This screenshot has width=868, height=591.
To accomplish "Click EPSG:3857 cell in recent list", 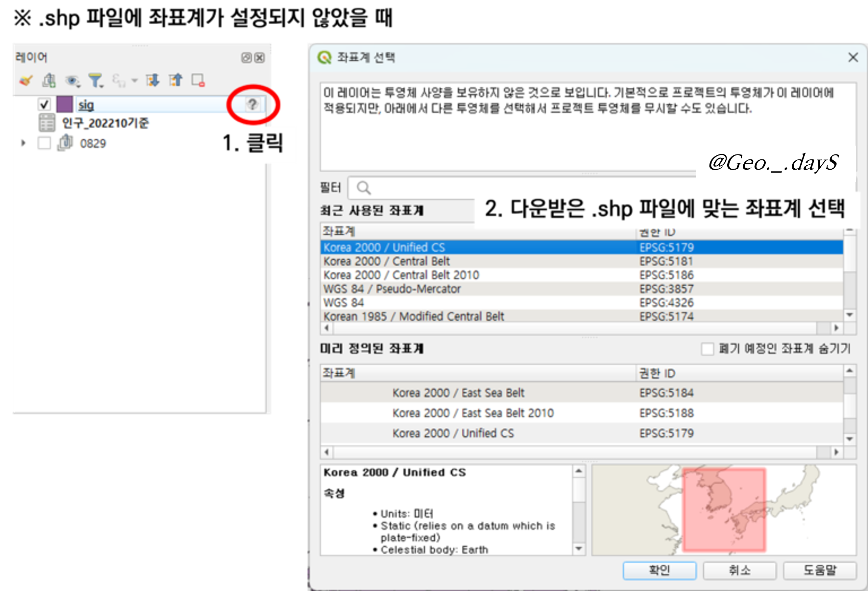I will [x=666, y=289].
